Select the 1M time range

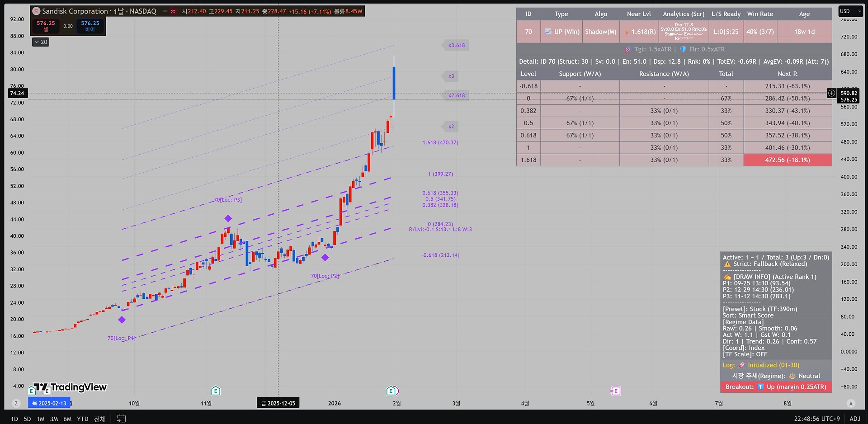(x=41, y=419)
